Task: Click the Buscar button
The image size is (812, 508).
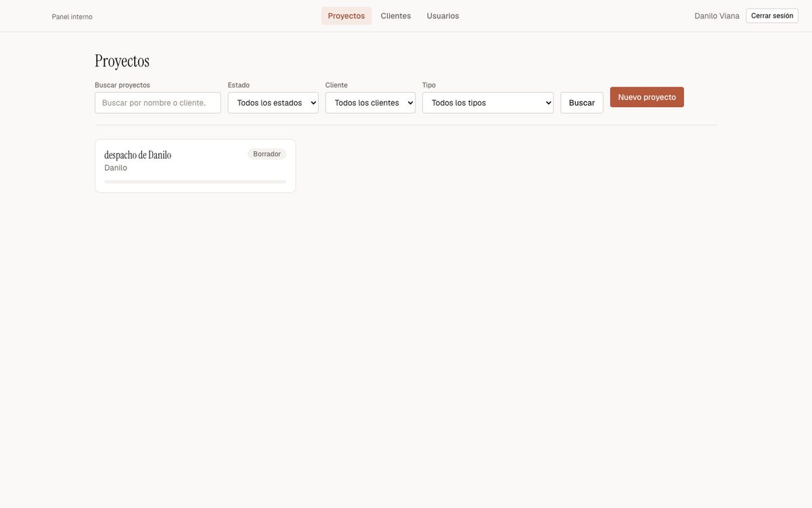Action: pyautogui.click(x=582, y=103)
